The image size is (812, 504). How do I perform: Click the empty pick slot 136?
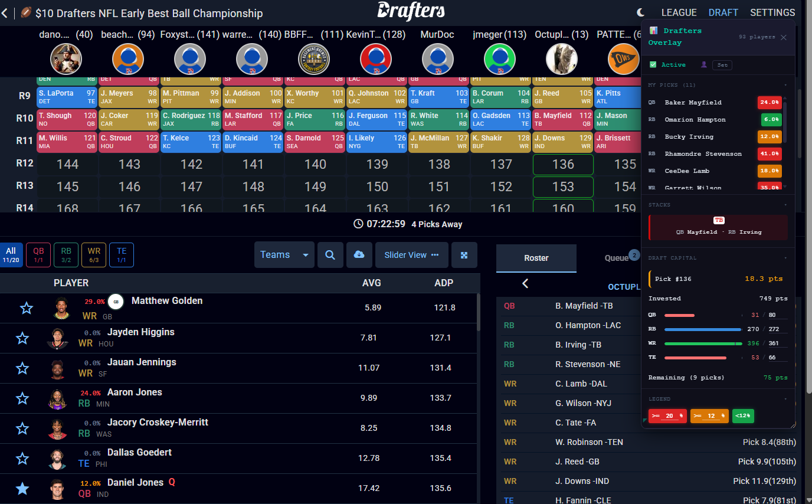pos(563,165)
